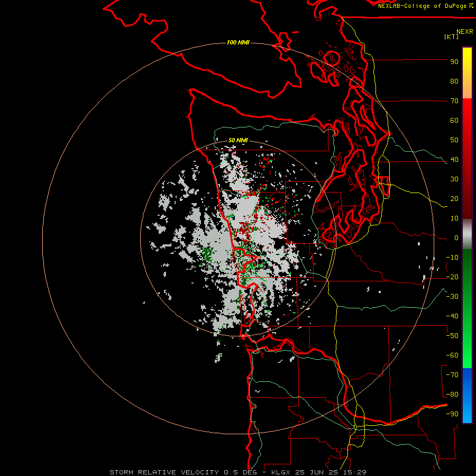
Task: Click the '100 NMI' range ring label
Action: pyautogui.click(x=238, y=42)
